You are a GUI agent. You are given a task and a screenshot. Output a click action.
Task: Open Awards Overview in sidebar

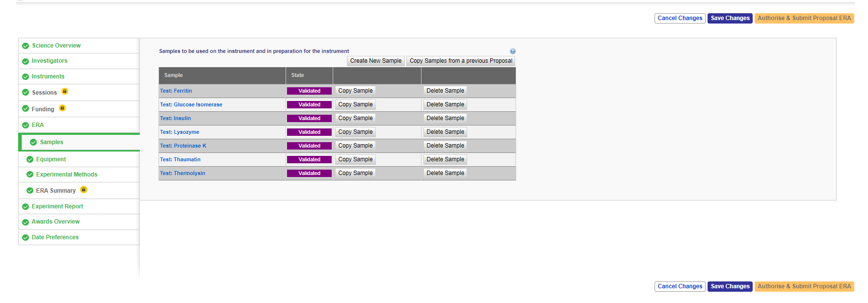click(55, 222)
